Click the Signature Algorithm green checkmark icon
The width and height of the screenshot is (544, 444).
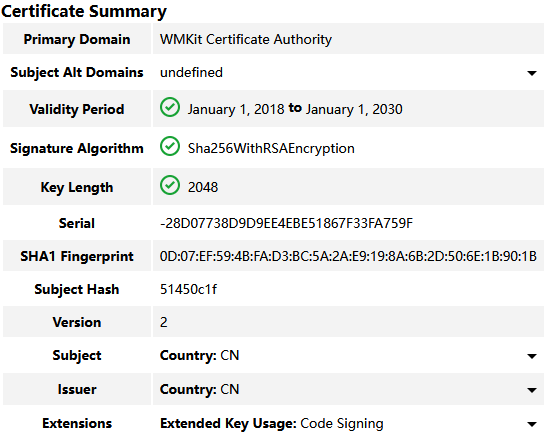pyautogui.click(x=170, y=146)
